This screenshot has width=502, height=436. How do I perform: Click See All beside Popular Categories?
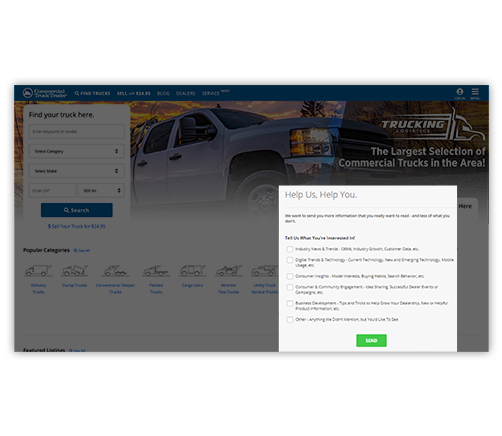[82, 251]
